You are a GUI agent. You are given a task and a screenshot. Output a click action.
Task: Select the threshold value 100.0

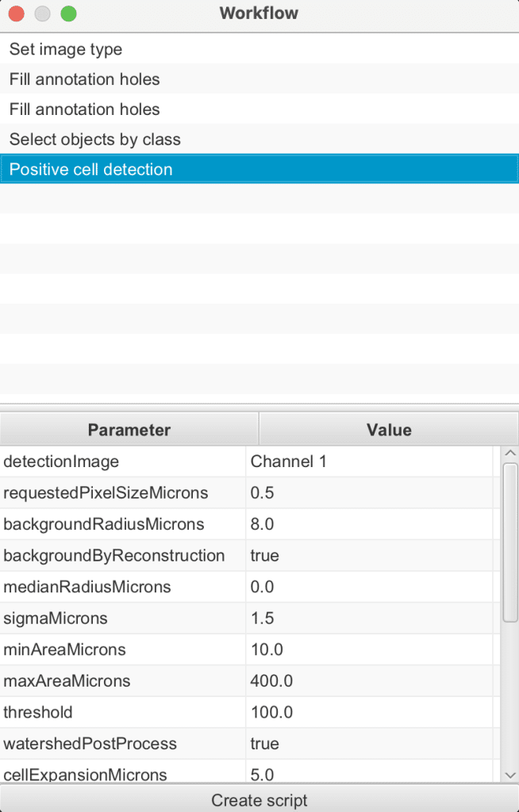pos(271,713)
